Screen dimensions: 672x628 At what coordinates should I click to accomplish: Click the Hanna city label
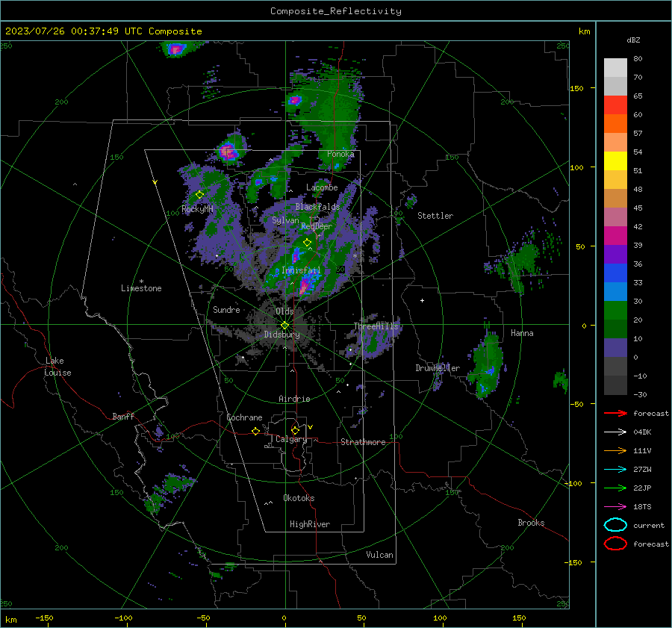[x=522, y=333]
